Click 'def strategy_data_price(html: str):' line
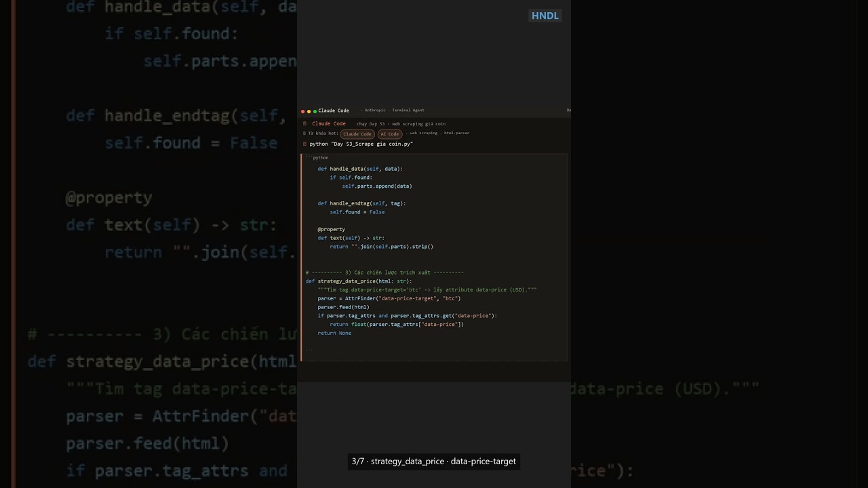Viewport: 868px width, 488px height. coord(359,281)
